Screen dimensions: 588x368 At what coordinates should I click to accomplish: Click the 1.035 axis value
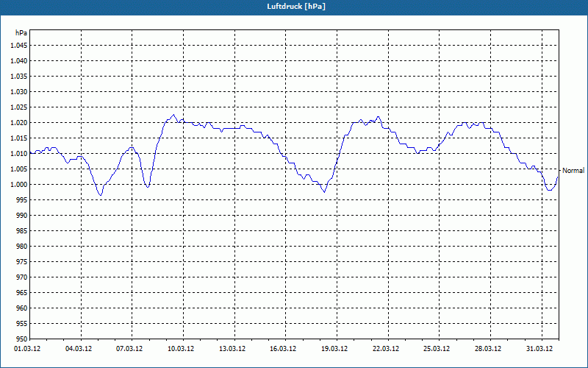pyautogui.click(x=19, y=77)
